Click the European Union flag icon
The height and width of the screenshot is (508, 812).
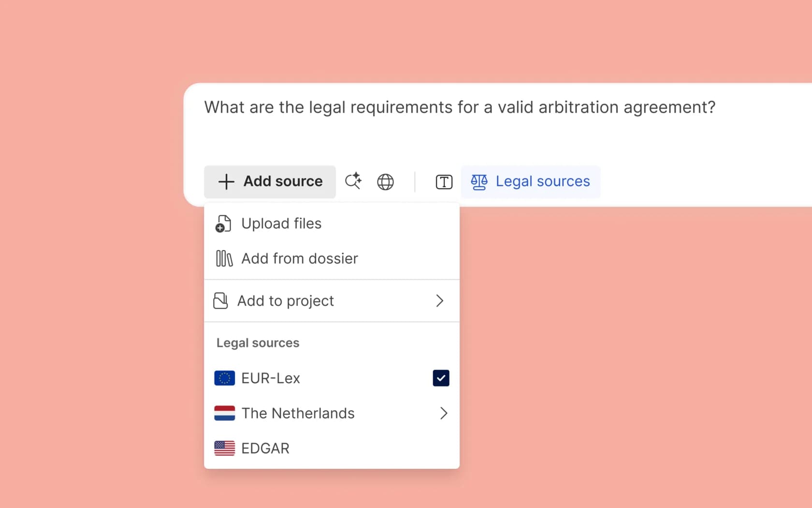(x=224, y=378)
